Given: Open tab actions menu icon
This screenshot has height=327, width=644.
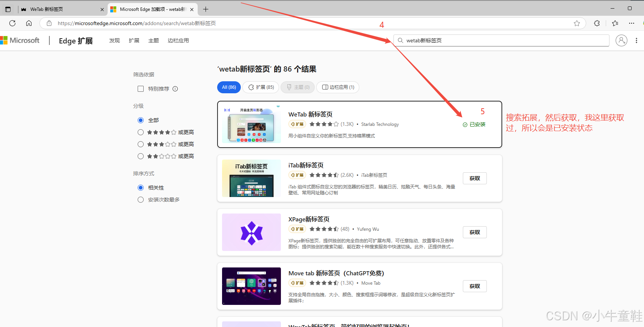Looking at the screenshot, I should coord(8,9).
